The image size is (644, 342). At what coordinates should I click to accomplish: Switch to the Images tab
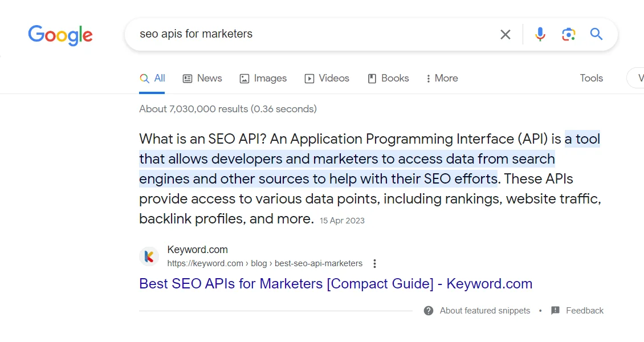[x=263, y=78]
